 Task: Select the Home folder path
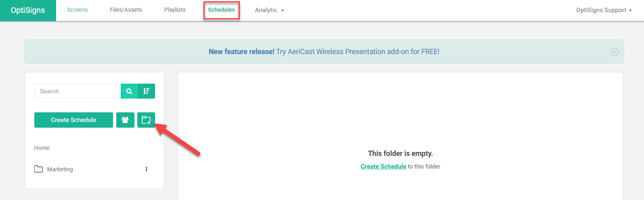click(42, 148)
